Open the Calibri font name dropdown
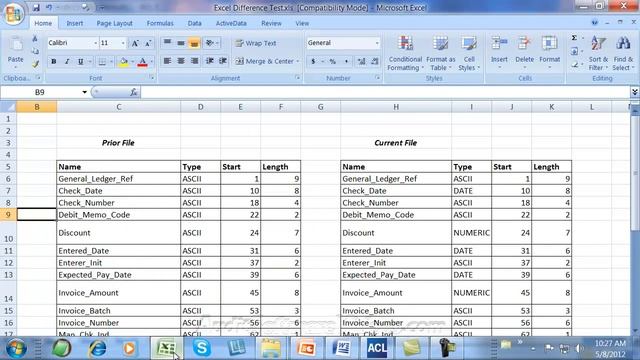 [96, 43]
